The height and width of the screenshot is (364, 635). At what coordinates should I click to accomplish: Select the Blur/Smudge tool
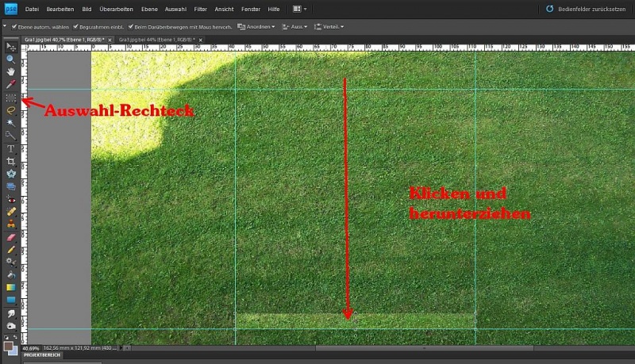pyautogui.click(x=11, y=313)
